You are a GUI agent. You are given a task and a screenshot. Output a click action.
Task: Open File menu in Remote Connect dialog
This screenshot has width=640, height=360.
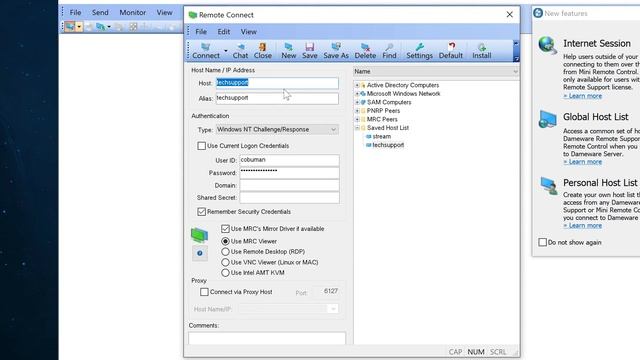201,31
